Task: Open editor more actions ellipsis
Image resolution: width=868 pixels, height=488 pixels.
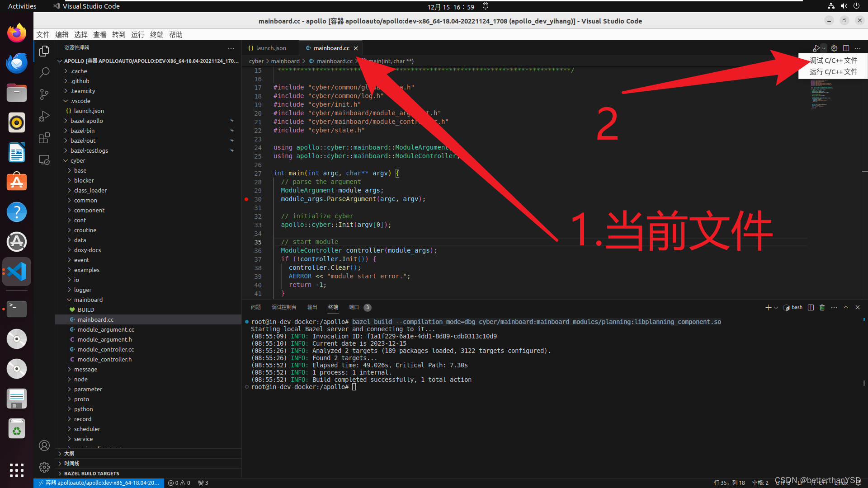Action: [858, 48]
